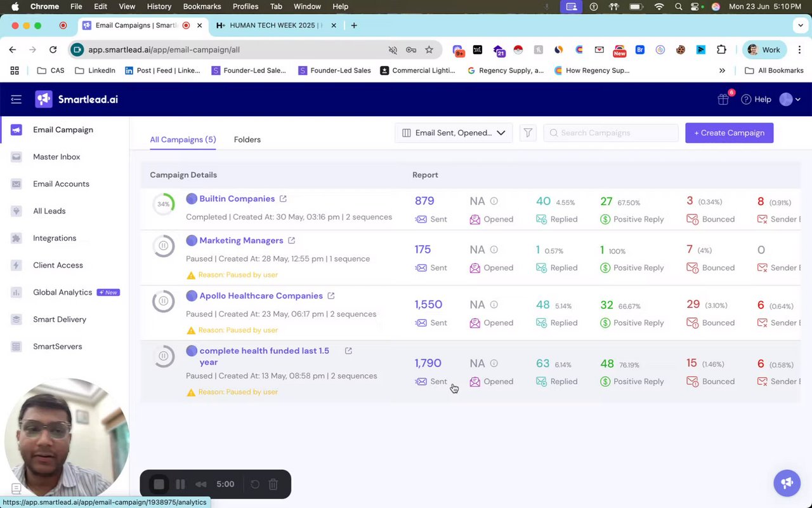Open the Smartlead hamburger menu icon
Image resolution: width=812 pixels, height=508 pixels.
coord(16,99)
